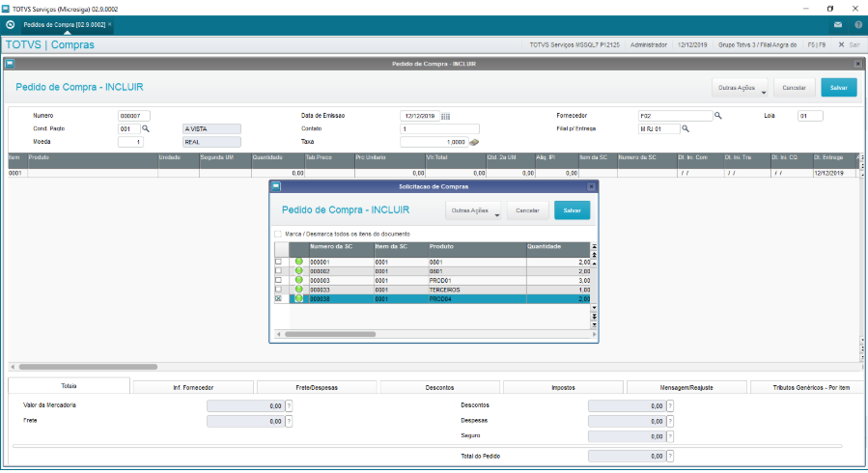Open the mail envelope icon

[838, 25]
